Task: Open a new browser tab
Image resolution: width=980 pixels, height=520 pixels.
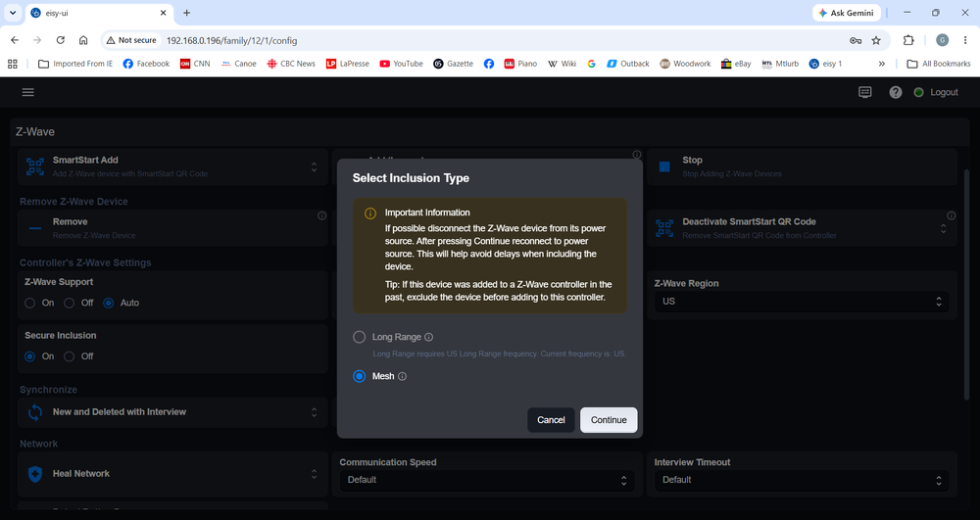Action: [x=186, y=13]
